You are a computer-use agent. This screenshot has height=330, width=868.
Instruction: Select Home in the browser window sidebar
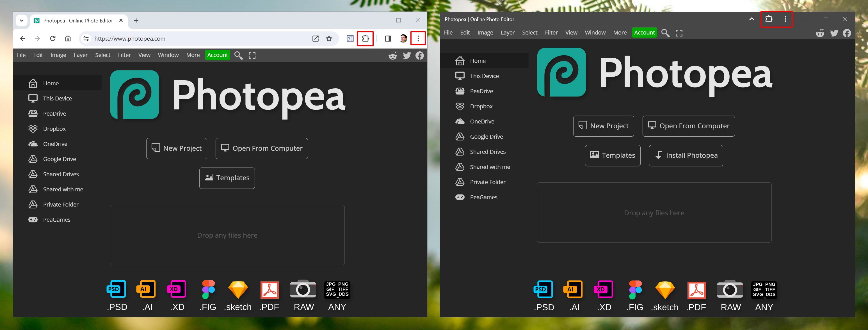click(x=57, y=83)
